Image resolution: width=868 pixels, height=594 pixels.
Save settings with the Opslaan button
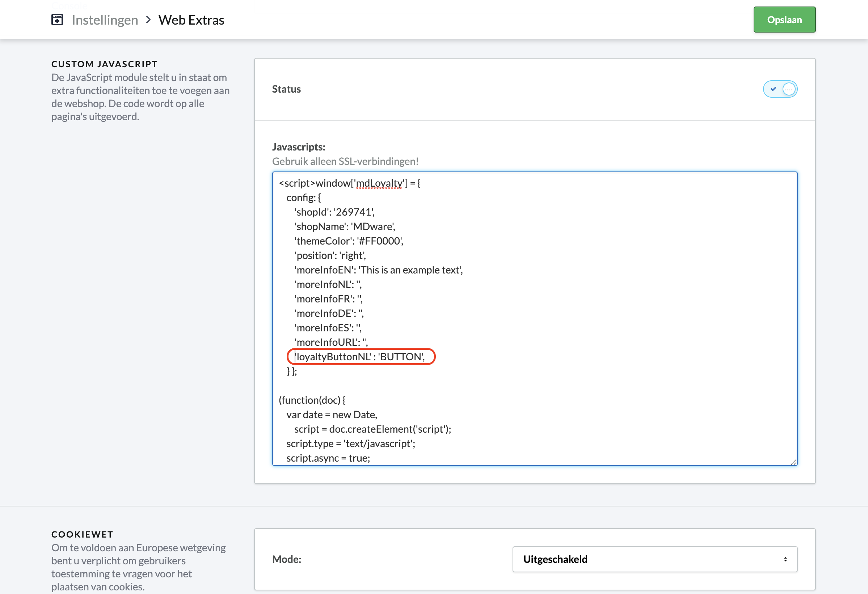pyautogui.click(x=784, y=20)
